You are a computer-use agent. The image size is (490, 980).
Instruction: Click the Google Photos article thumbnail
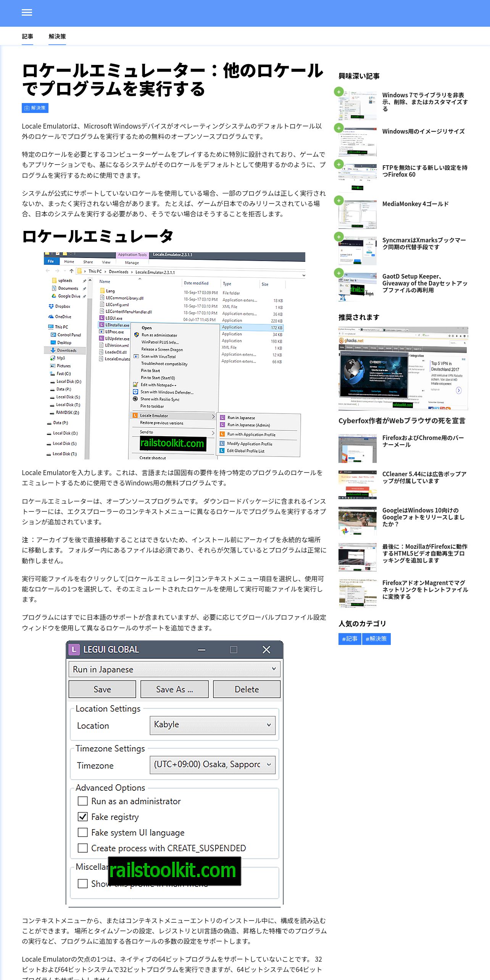[357, 521]
